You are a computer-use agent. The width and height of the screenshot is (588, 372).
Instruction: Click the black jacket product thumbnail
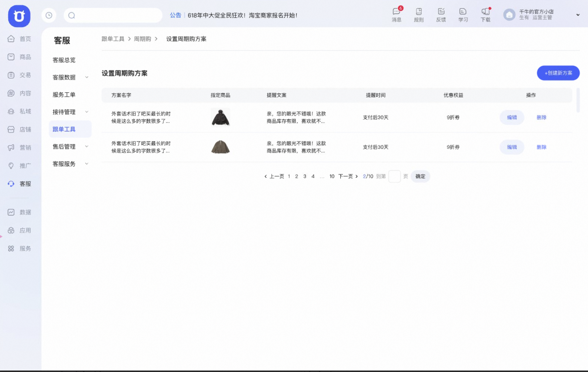tap(220, 117)
